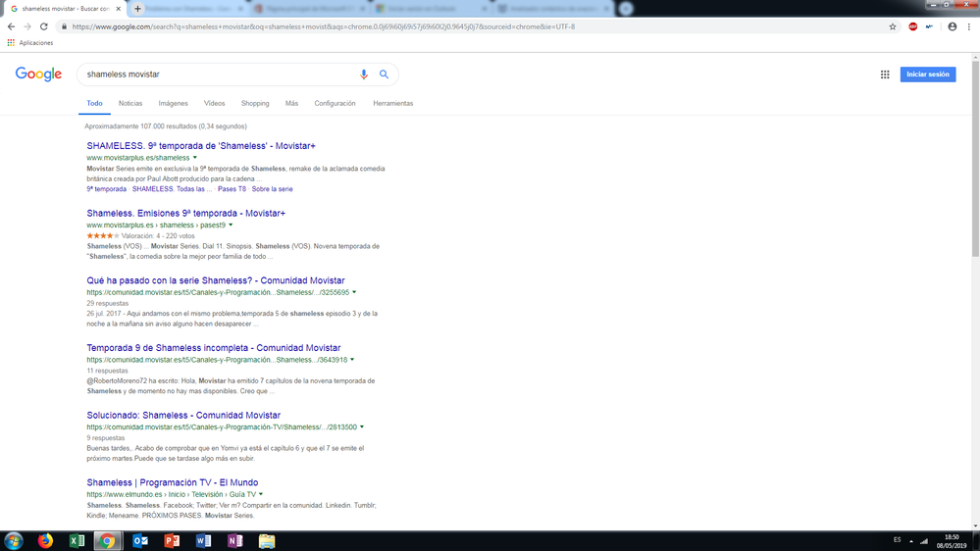
Task: Open the Chrome profile avatar icon
Action: point(952,26)
